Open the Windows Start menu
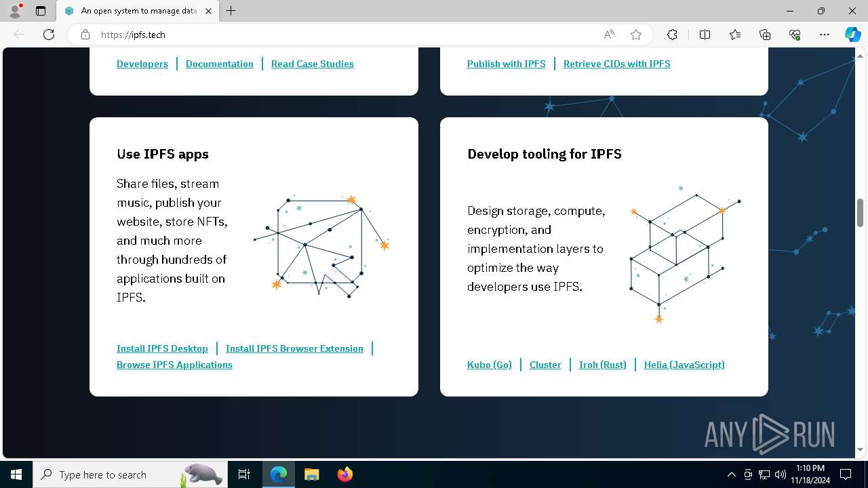The width and height of the screenshot is (868, 488). tap(16, 474)
